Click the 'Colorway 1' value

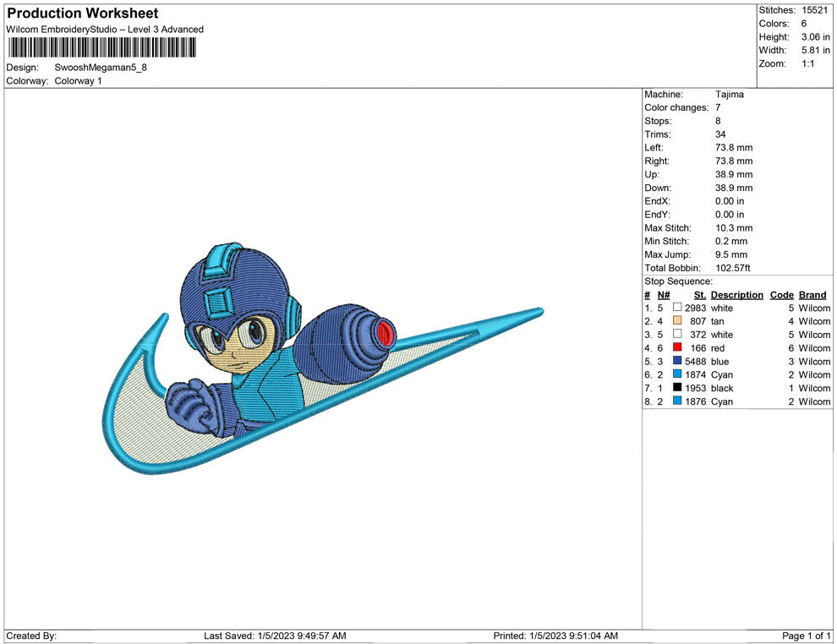point(78,80)
